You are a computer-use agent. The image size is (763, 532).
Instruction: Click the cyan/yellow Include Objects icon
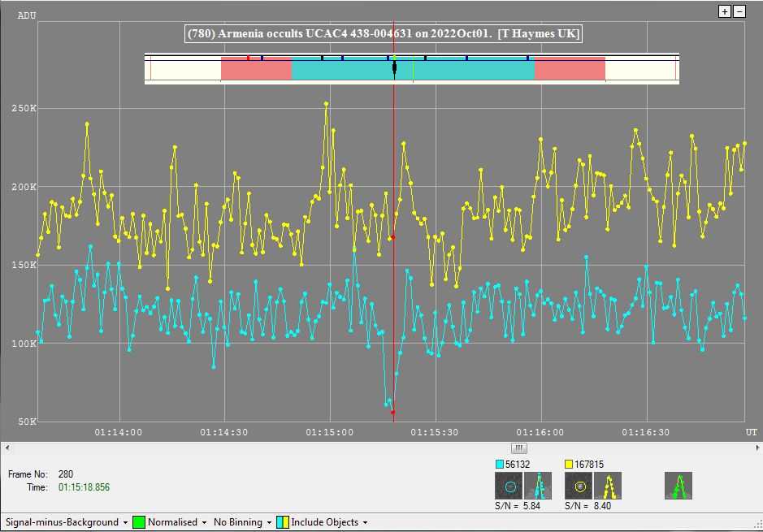[282, 522]
